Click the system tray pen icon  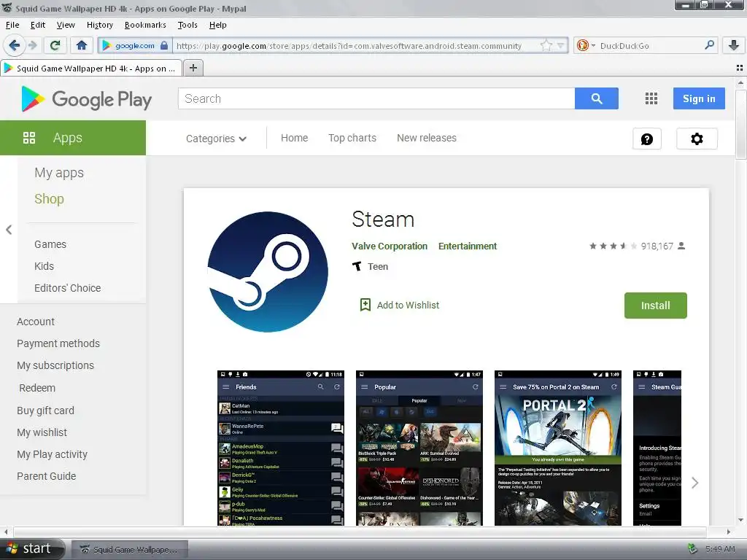tap(693, 549)
